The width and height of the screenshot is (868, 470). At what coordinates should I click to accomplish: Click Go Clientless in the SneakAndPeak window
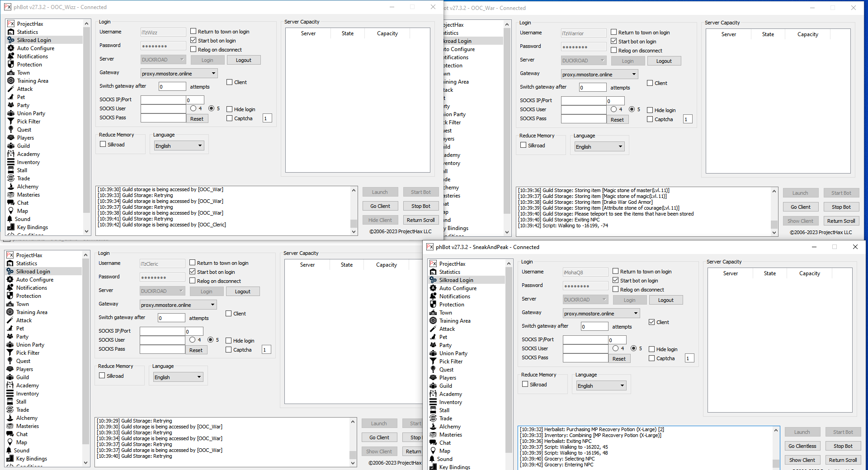(x=802, y=446)
